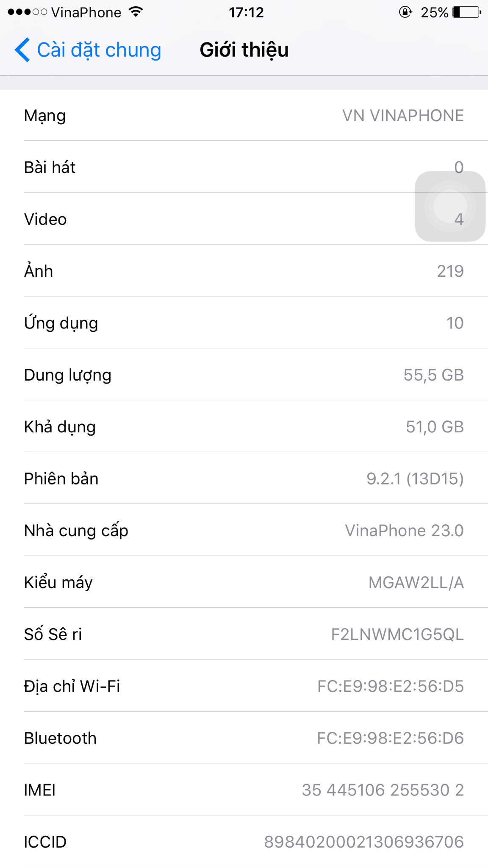Image resolution: width=488 pixels, height=868 pixels.
Task: Go back to Cài đặt chung
Action: coord(99,50)
